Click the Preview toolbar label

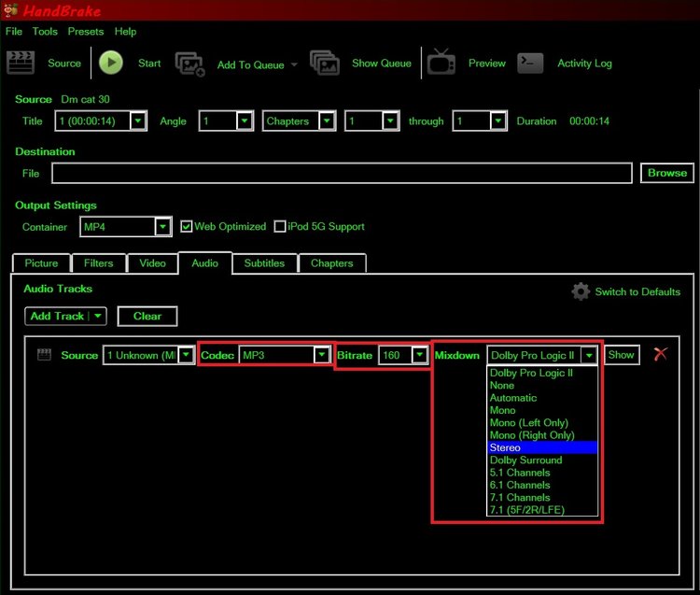pyautogui.click(x=486, y=63)
